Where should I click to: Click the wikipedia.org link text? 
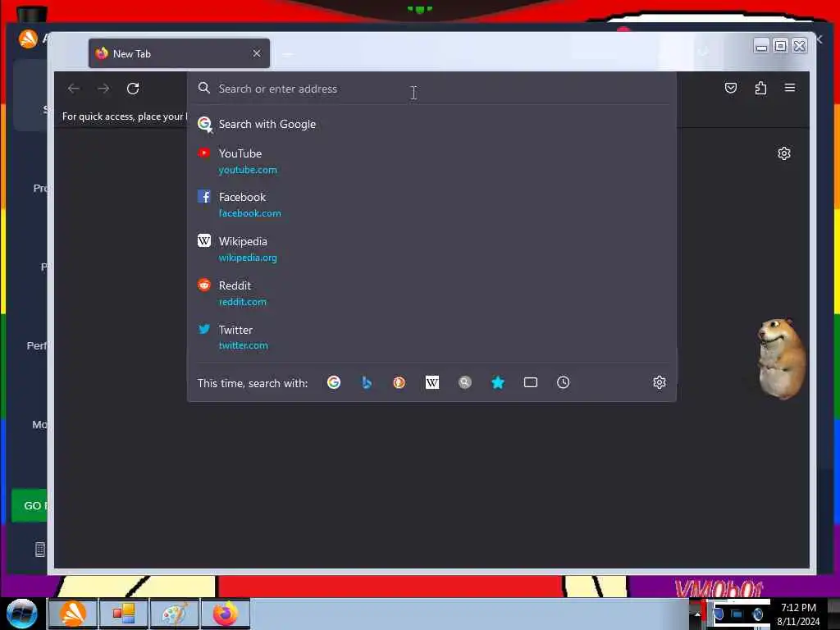pos(248,258)
